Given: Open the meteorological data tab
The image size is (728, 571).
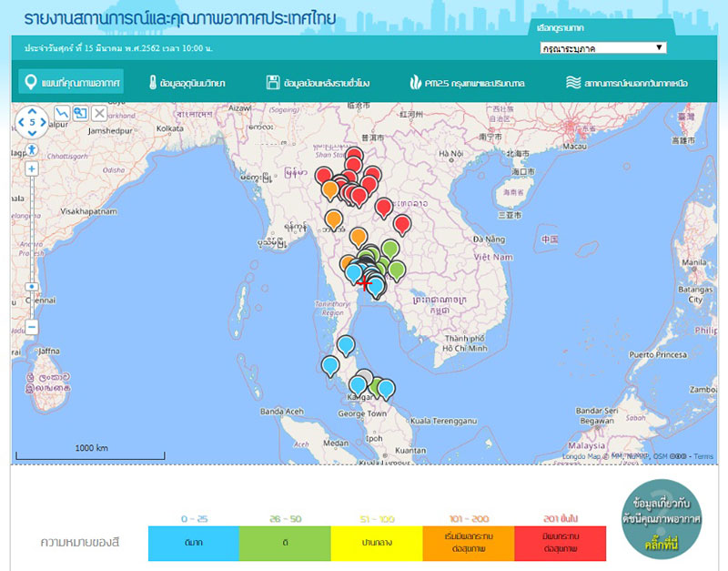Looking at the screenshot, I should (x=187, y=83).
